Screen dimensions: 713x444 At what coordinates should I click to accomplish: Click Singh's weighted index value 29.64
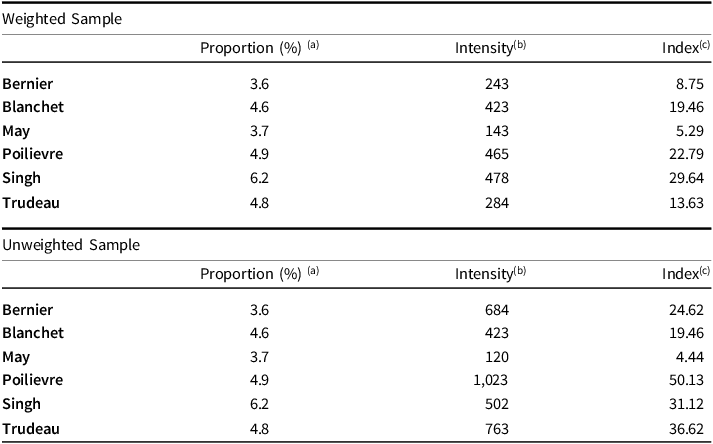coord(686,178)
